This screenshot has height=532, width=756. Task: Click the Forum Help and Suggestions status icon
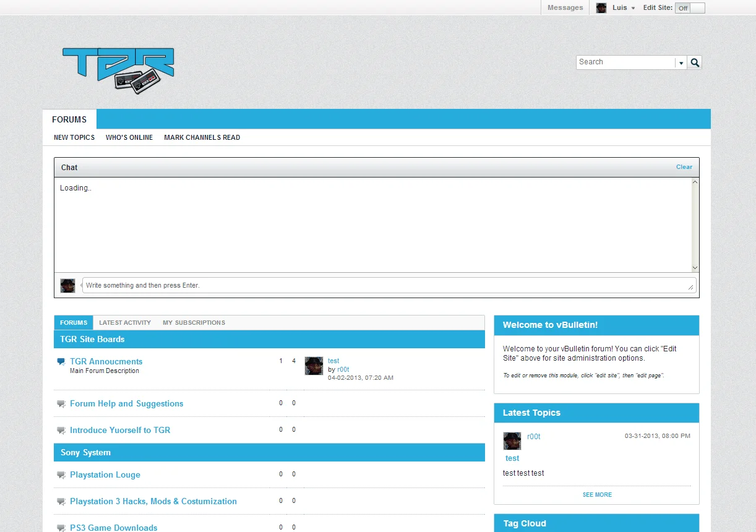(61, 404)
